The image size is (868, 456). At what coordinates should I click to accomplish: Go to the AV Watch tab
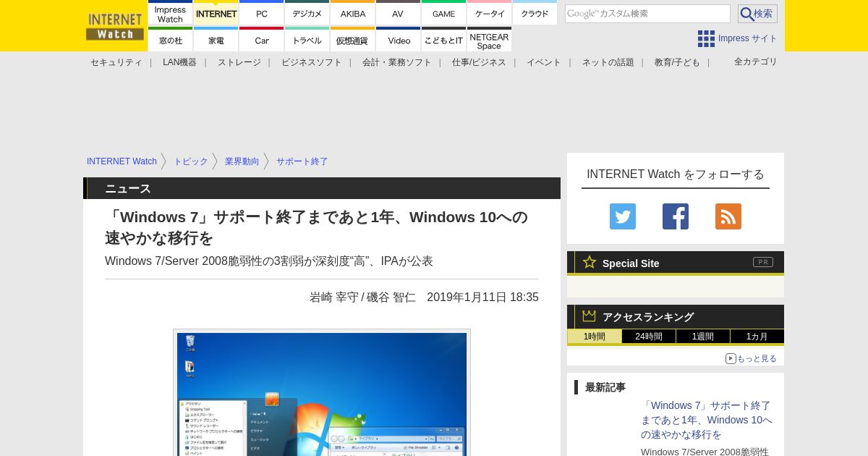point(398,14)
